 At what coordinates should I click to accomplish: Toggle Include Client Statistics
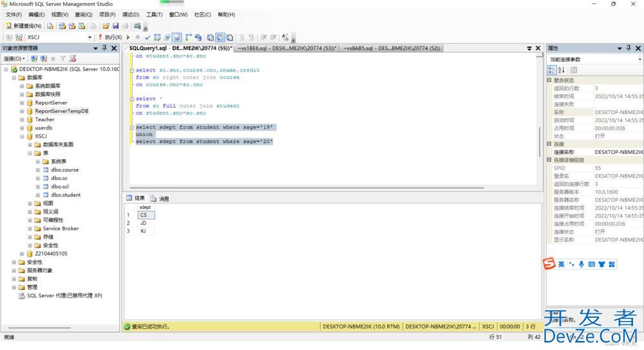(198, 37)
